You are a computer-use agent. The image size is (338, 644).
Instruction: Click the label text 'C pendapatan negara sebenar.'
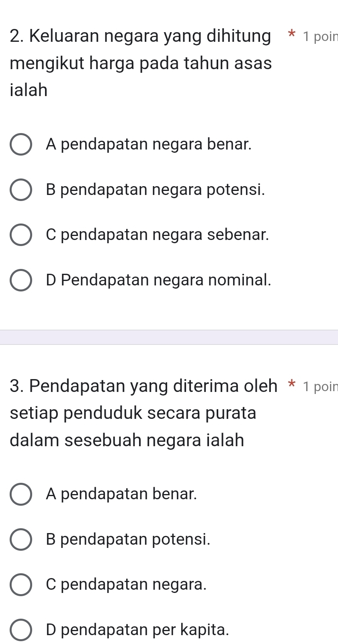(x=158, y=234)
